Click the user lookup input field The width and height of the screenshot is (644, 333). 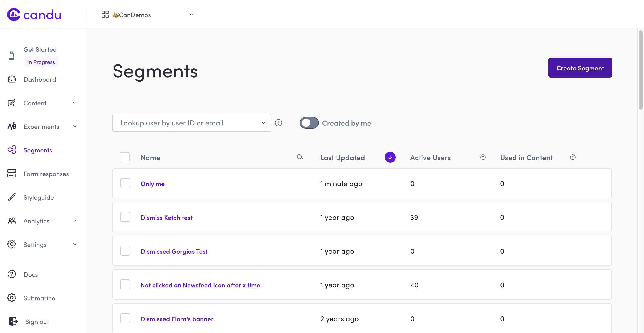click(192, 123)
